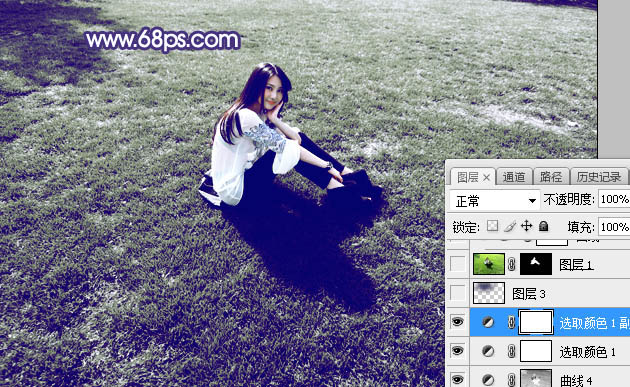Select the black layer mask thumbnail of 图层 1
Image resolution: width=630 pixels, height=387 pixels.
click(536, 264)
